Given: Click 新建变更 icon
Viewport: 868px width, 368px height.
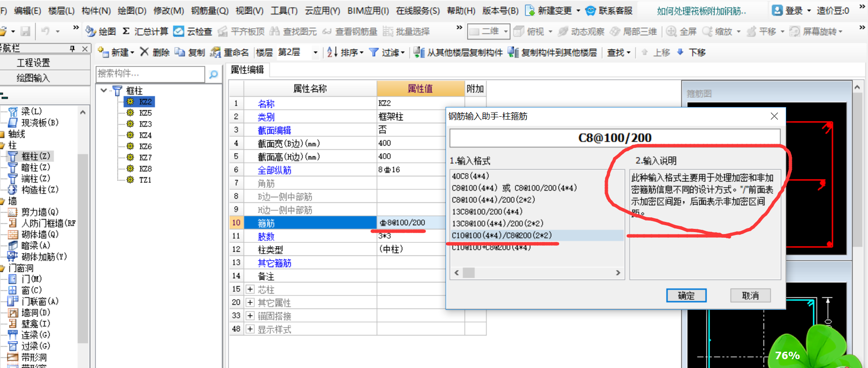Looking at the screenshot, I should coord(529,10).
